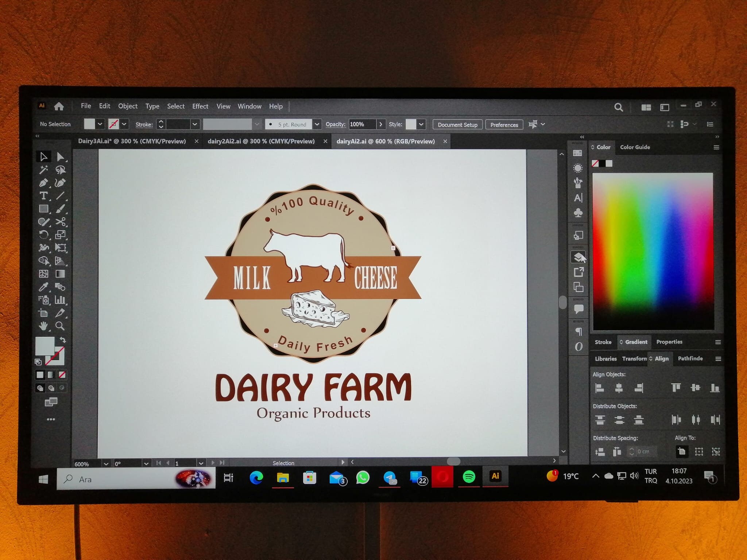
Task: Set the fill color to None
Action: pos(61,375)
